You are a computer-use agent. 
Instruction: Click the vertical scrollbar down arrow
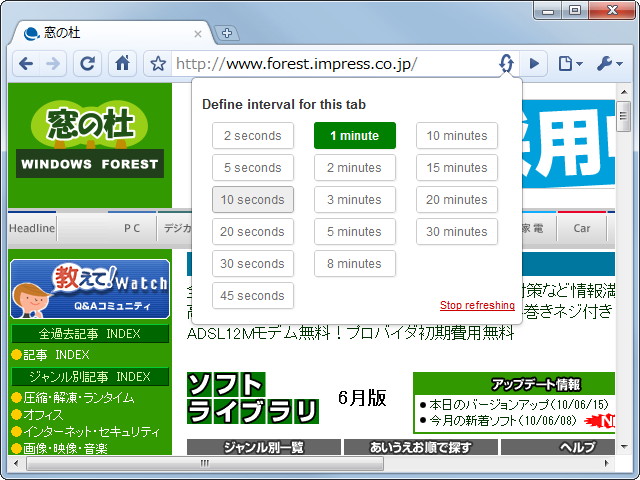[624, 447]
